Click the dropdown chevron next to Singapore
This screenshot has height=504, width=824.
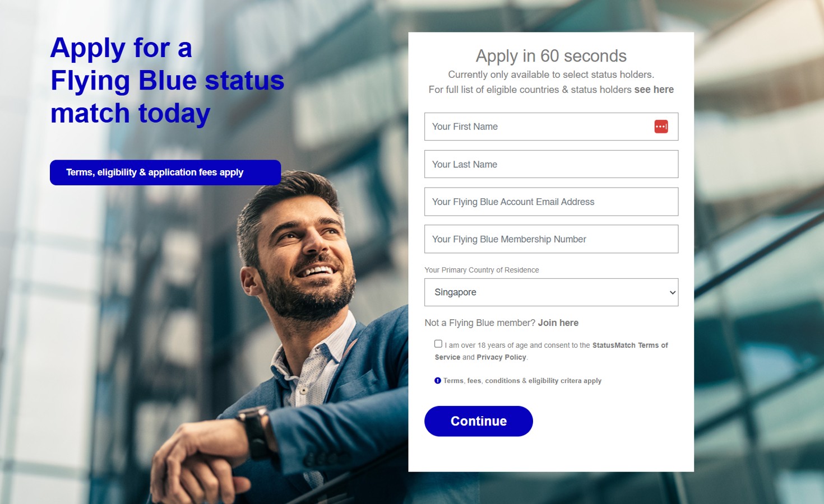tap(673, 293)
